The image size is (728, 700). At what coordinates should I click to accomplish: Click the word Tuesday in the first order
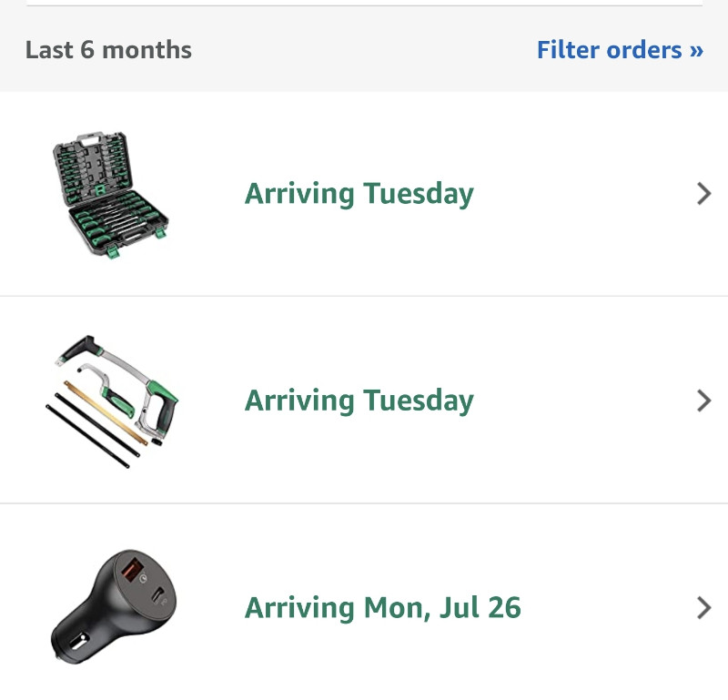(419, 194)
